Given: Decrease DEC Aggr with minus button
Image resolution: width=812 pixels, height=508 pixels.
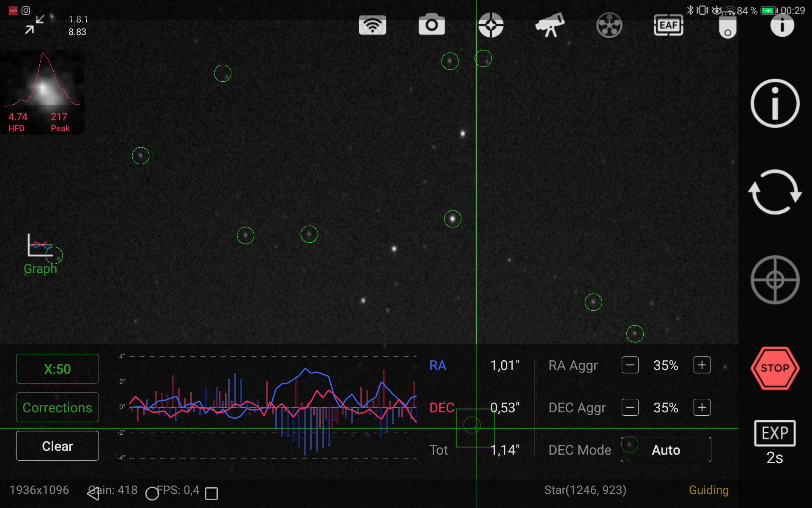Looking at the screenshot, I should (630, 407).
